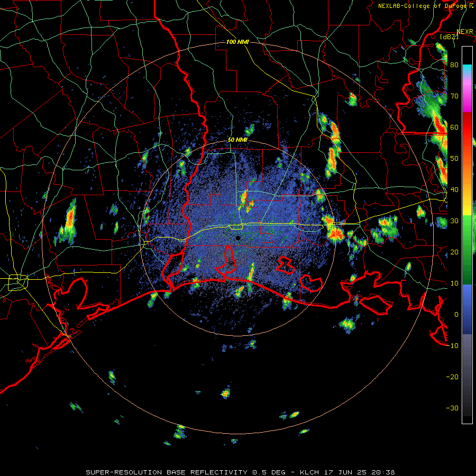Image resolution: width=476 pixels, height=476 pixels.
Task: Click the -20 value on the dBZ scale
Action: point(452,377)
